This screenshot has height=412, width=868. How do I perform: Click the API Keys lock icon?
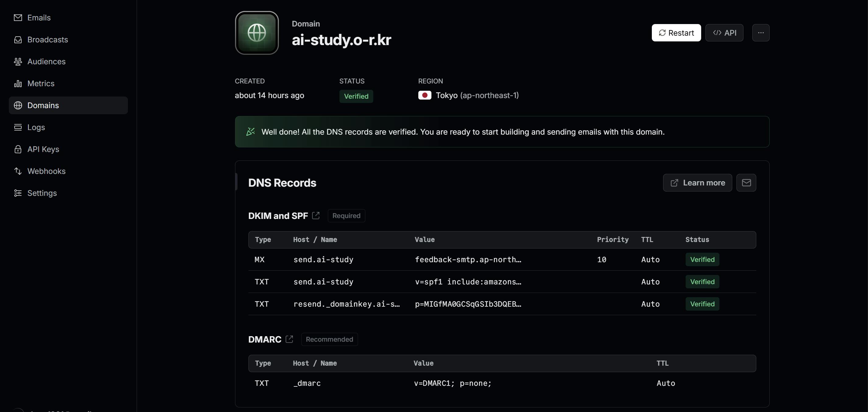18,149
